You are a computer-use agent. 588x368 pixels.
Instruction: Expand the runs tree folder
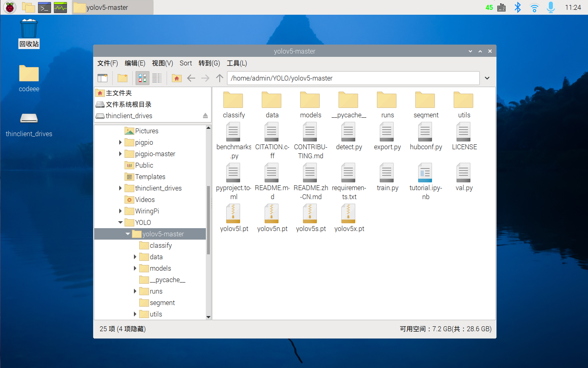(x=135, y=291)
